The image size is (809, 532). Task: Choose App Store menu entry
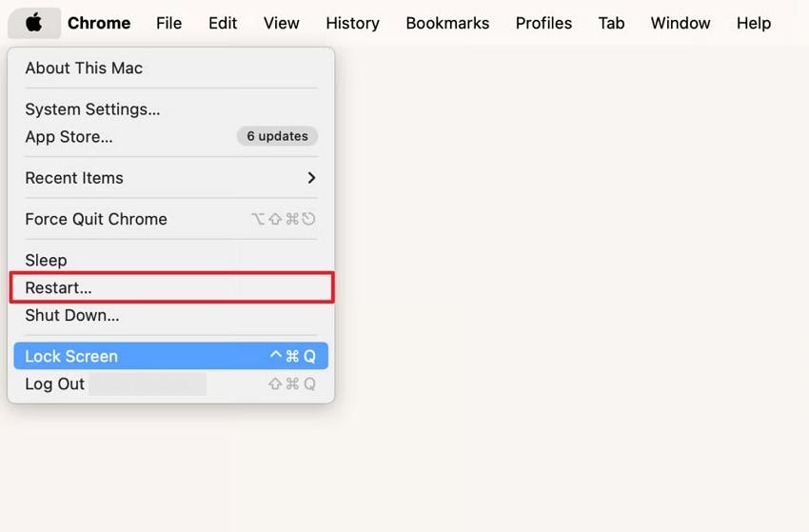tap(170, 137)
